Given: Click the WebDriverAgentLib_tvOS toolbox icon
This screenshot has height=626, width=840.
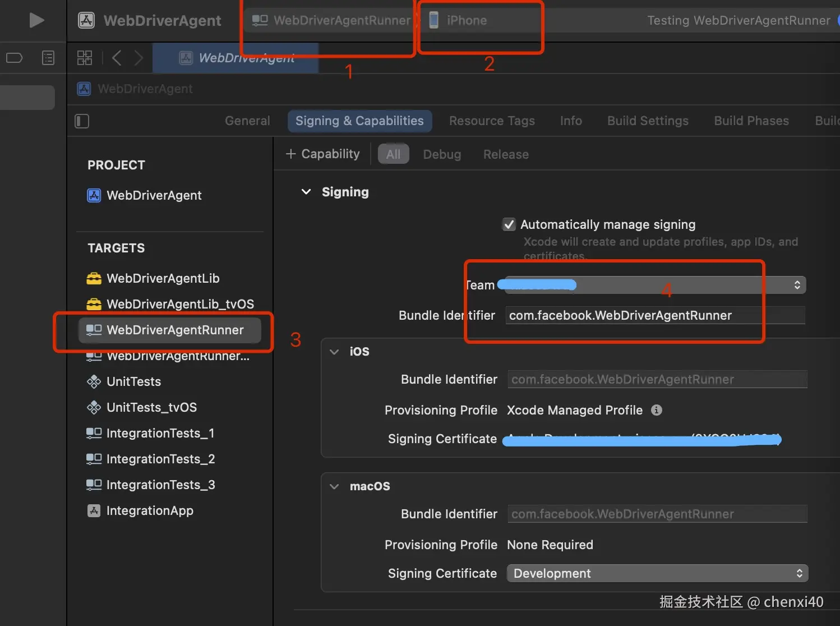Looking at the screenshot, I should pyautogui.click(x=94, y=304).
